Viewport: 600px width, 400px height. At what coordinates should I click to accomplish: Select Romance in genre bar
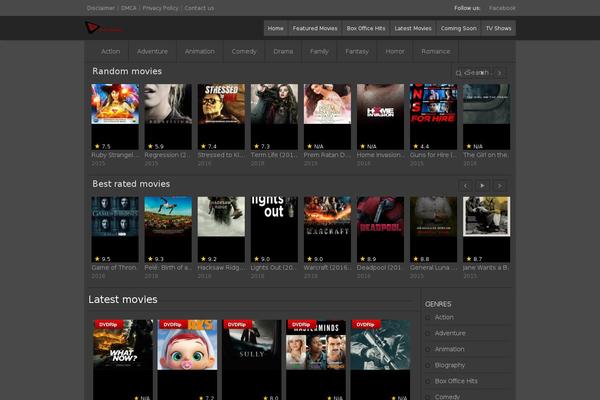[x=436, y=51]
